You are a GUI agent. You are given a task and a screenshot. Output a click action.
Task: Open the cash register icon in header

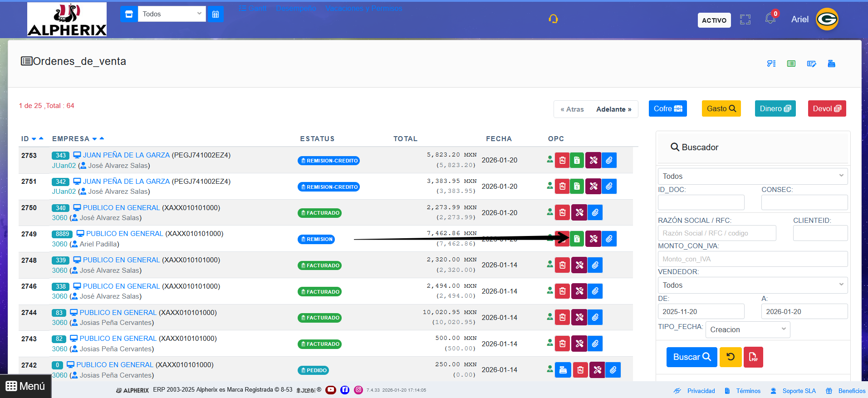[831, 64]
